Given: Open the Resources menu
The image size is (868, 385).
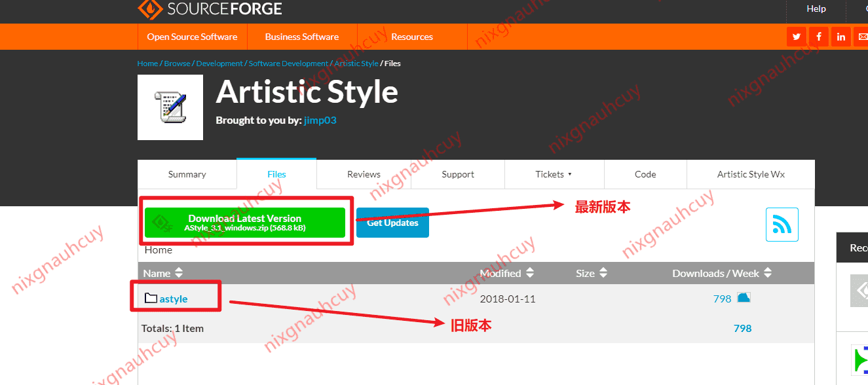Looking at the screenshot, I should [x=412, y=37].
